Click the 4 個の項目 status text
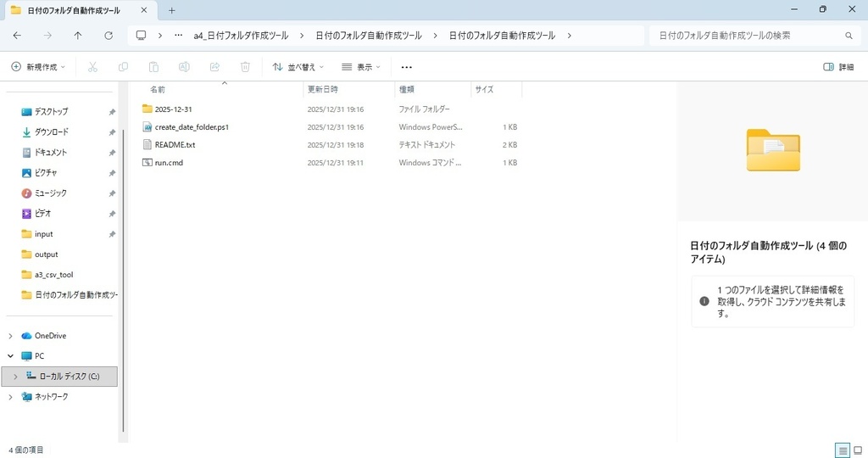 [26, 450]
